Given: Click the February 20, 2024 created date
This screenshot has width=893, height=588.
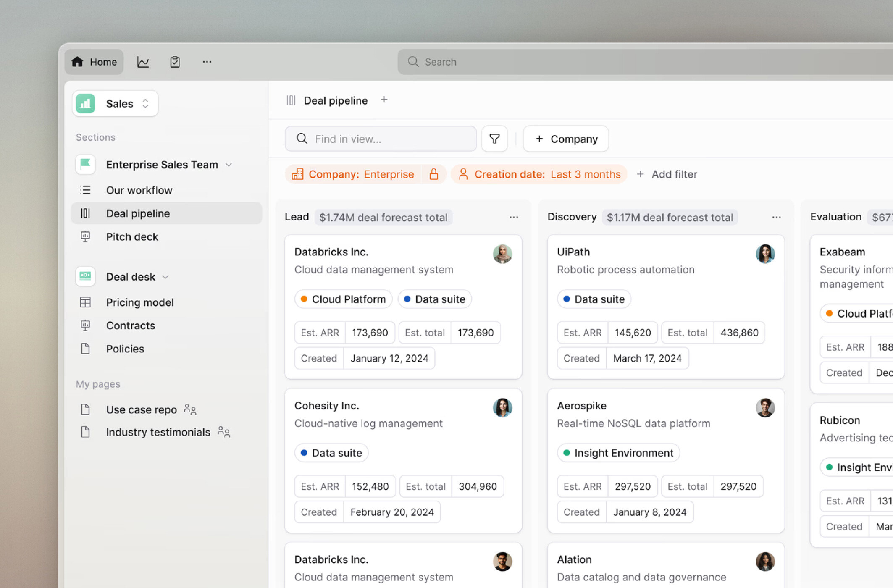Looking at the screenshot, I should [392, 512].
